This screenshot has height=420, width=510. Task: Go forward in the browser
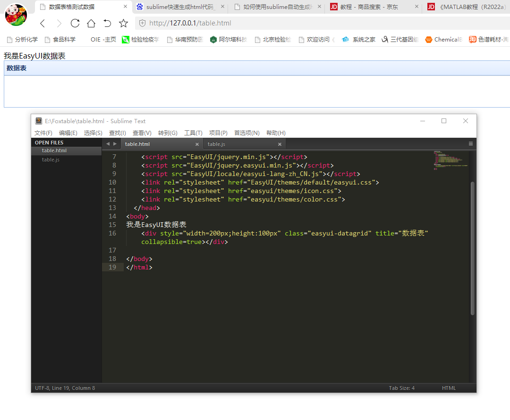click(x=59, y=23)
